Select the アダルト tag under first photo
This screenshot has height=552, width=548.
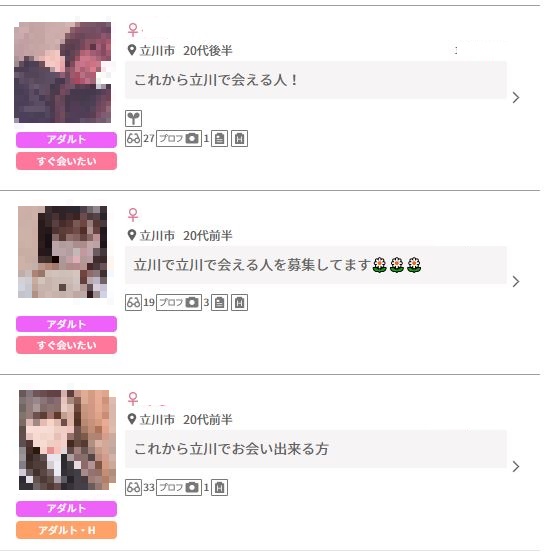coord(67,140)
